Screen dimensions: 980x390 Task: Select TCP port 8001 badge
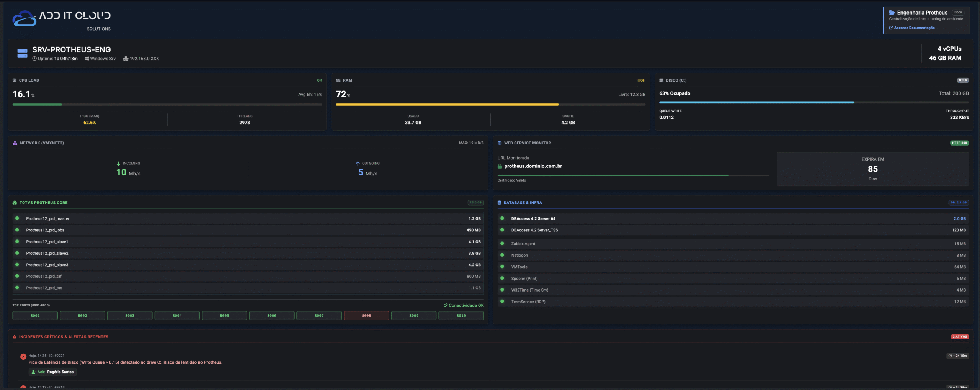tap(35, 316)
